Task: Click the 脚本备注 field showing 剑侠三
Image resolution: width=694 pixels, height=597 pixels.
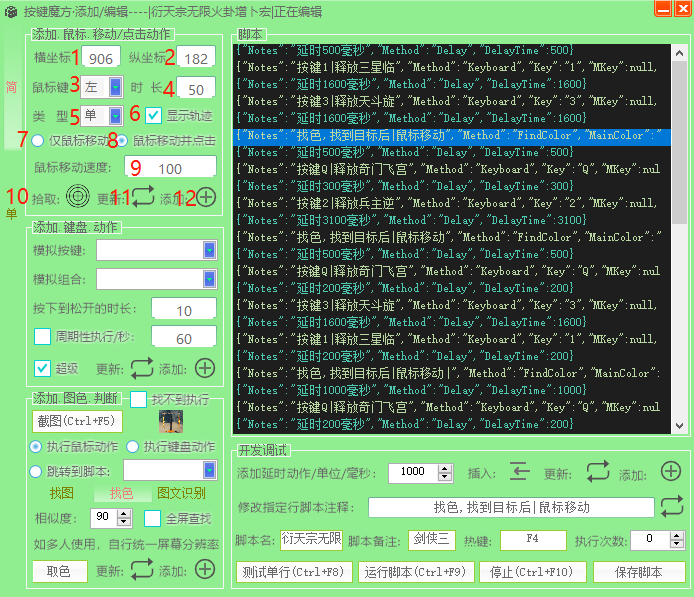Action: (x=432, y=540)
